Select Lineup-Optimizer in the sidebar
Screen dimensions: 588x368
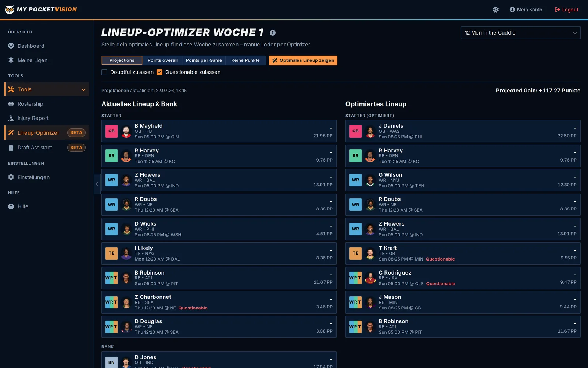point(47,133)
